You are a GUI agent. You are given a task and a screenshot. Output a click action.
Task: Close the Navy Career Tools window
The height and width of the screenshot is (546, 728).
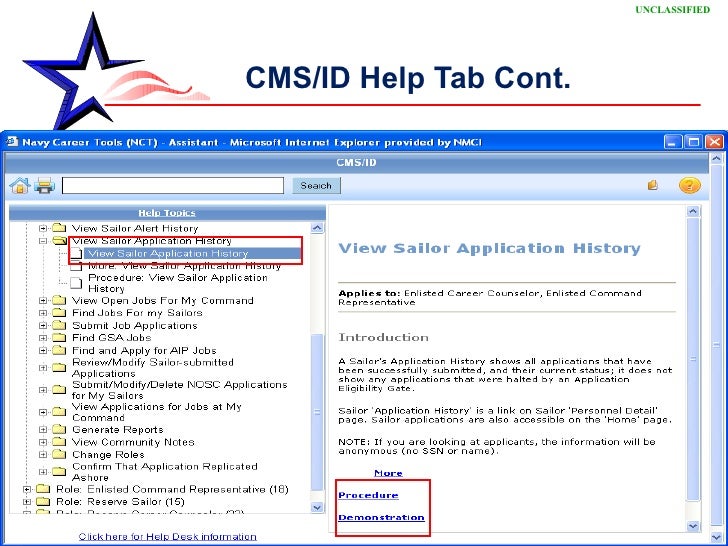(x=715, y=142)
